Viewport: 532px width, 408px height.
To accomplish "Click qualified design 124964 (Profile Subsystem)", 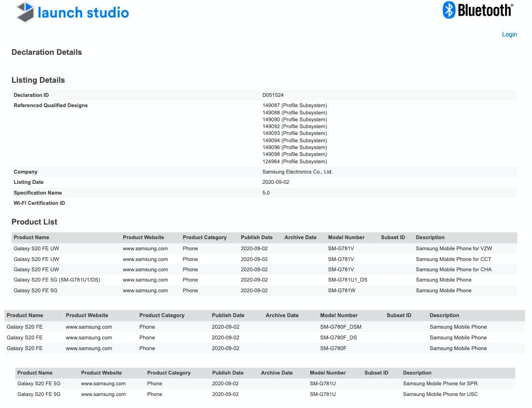I will tap(295, 162).
